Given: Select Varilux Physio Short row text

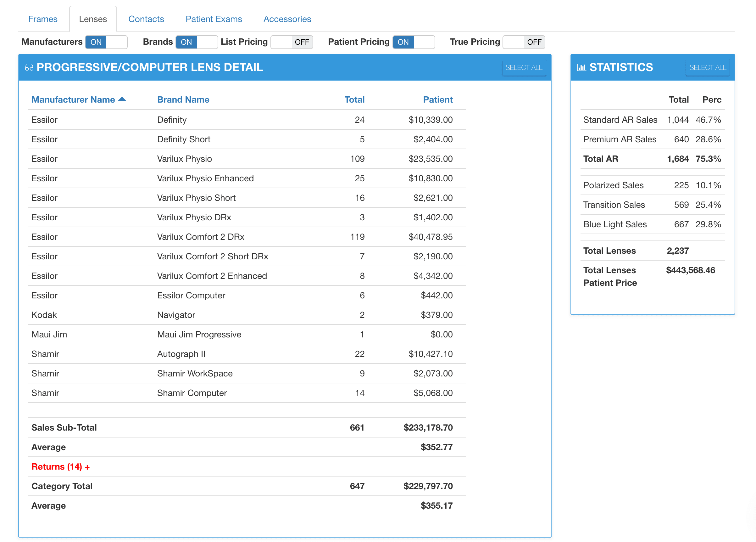Looking at the screenshot, I should tap(196, 198).
